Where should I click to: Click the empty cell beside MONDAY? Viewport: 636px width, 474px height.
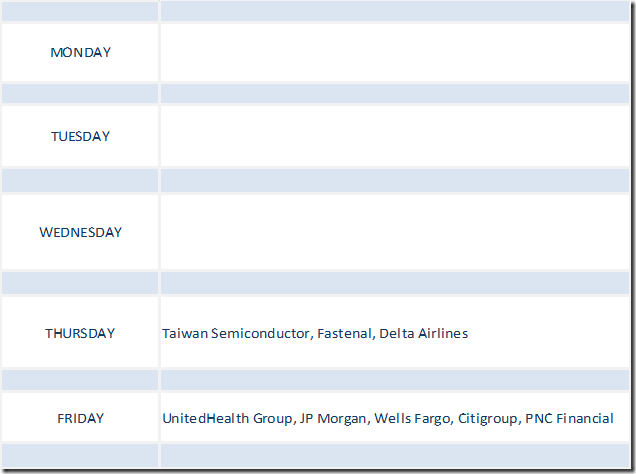[394, 52]
